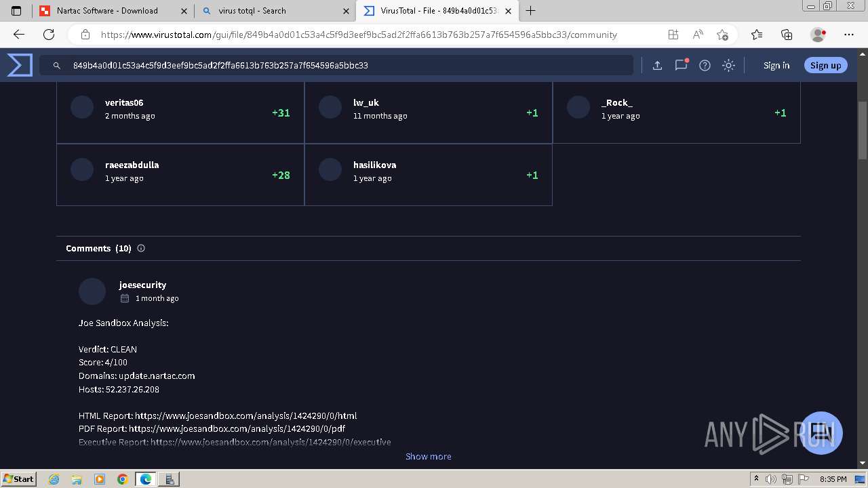
Task: Close the virus totql Search tab
Action: pos(346,11)
